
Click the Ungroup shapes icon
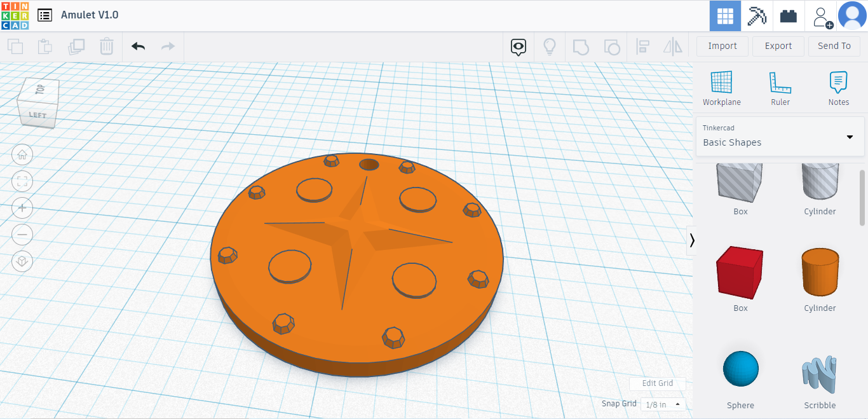click(x=611, y=47)
